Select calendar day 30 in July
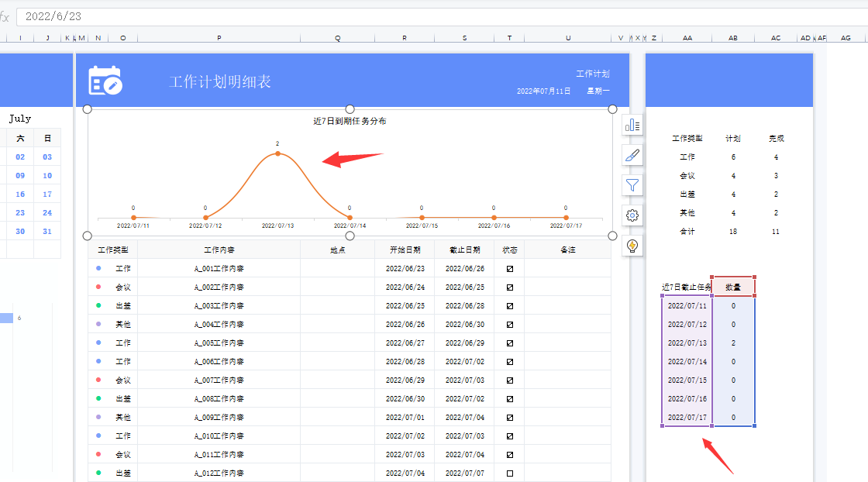The width and height of the screenshot is (868, 482). coord(20,232)
